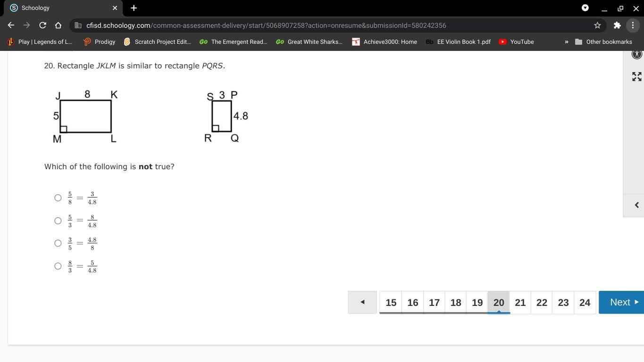Image resolution: width=644 pixels, height=362 pixels.
Task: Jump to question 24
Action: tap(585, 302)
